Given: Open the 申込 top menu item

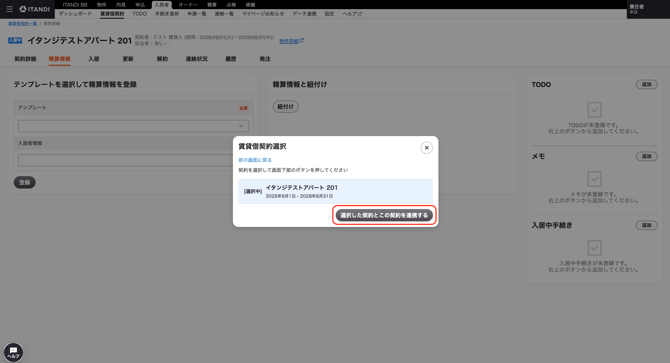Looking at the screenshot, I should [140, 5].
